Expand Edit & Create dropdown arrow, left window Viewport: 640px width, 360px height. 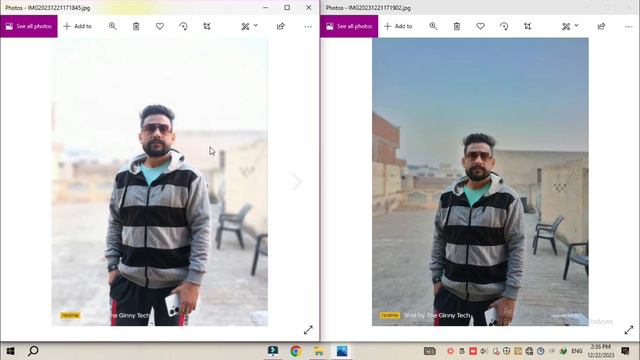click(x=256, y=25)
